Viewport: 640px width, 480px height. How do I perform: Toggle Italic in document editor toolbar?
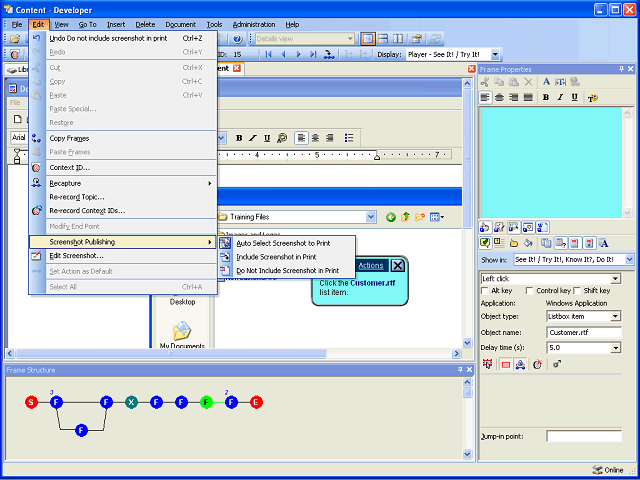[253, 138]
